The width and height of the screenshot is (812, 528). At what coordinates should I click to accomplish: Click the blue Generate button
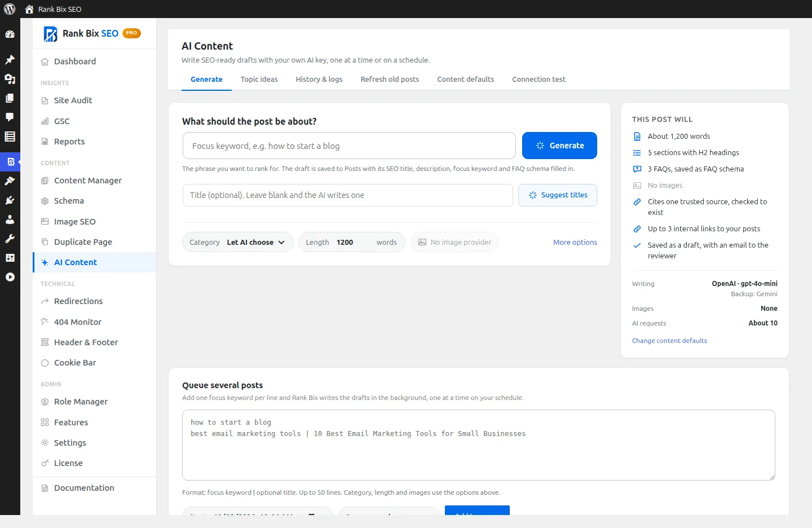click(x=559, y=146)
